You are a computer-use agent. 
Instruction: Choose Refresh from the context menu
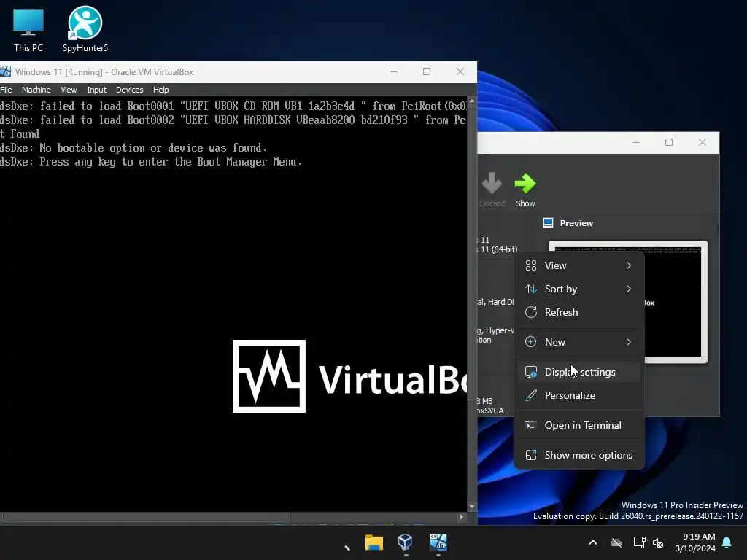pyautogui.click(x=579, y=312)
